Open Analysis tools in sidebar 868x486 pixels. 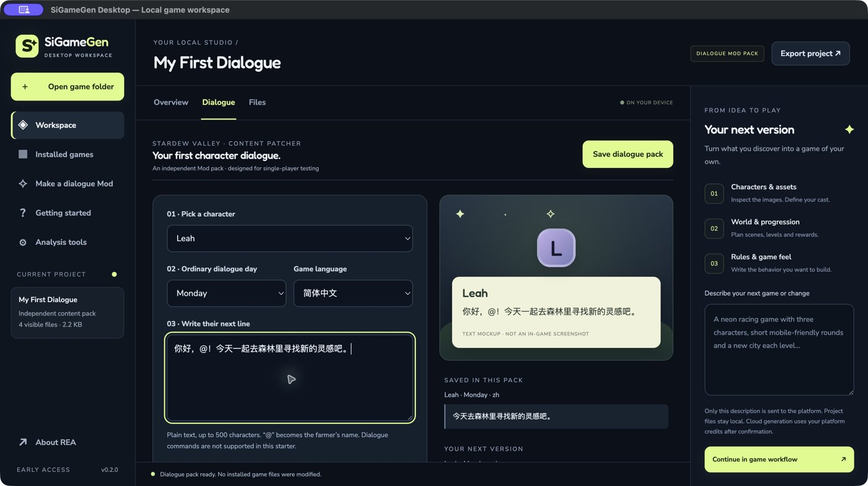(x=68, y=242)
